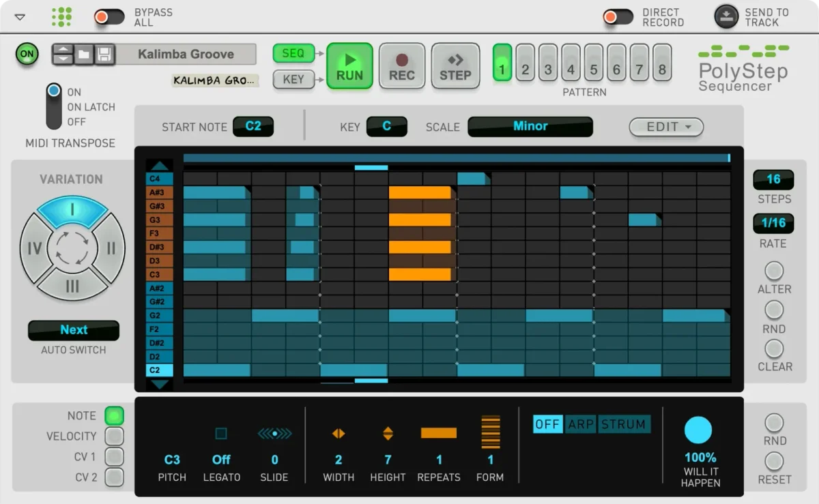Open the Kalimba Groove preset name display
Viewport: 819px width, 504px height.
coord(186,54)
